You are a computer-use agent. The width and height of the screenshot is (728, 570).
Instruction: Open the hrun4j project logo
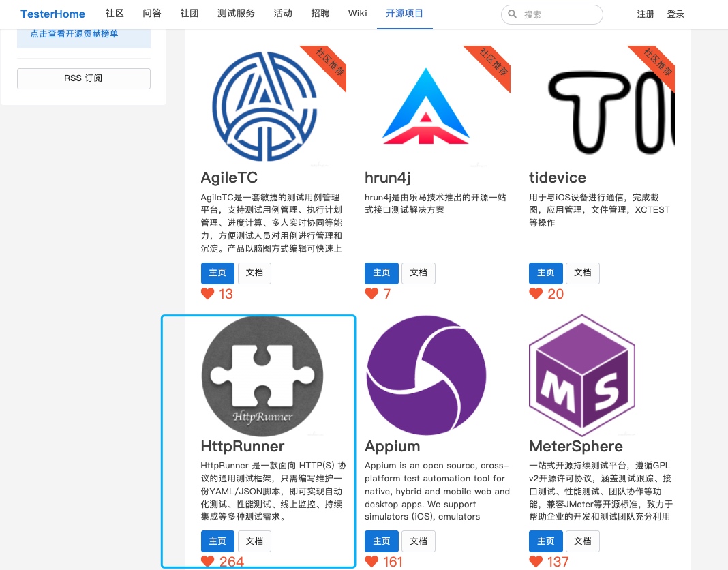coord(426,106)
